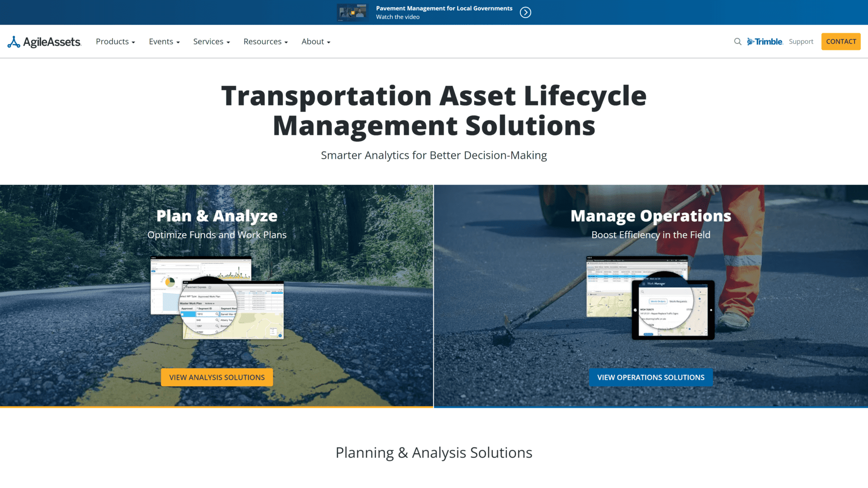Screen dimensions: 868x488
Task: Click the arrow icon on banner video
Action: tap(526, 13)
